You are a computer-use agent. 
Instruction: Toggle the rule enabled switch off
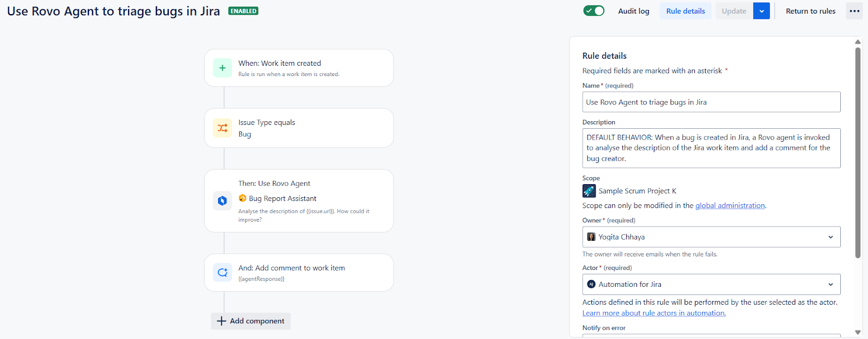pos(594,11)
